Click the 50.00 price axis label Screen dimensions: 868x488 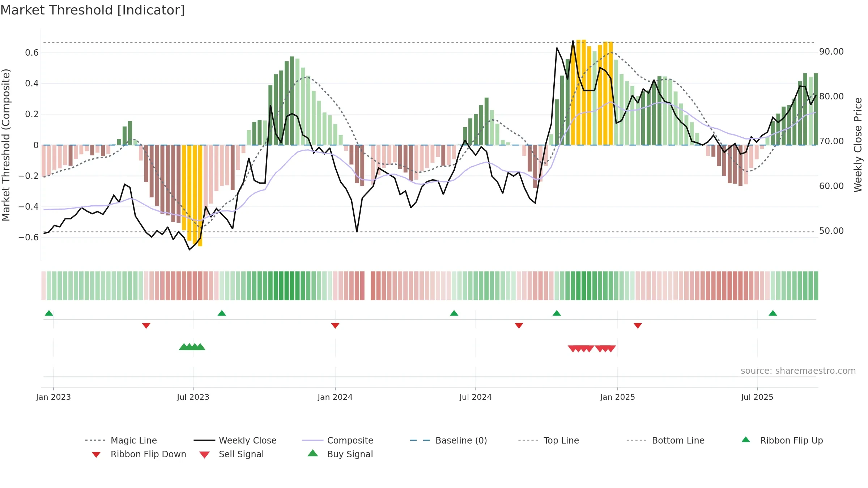[831, 231]
